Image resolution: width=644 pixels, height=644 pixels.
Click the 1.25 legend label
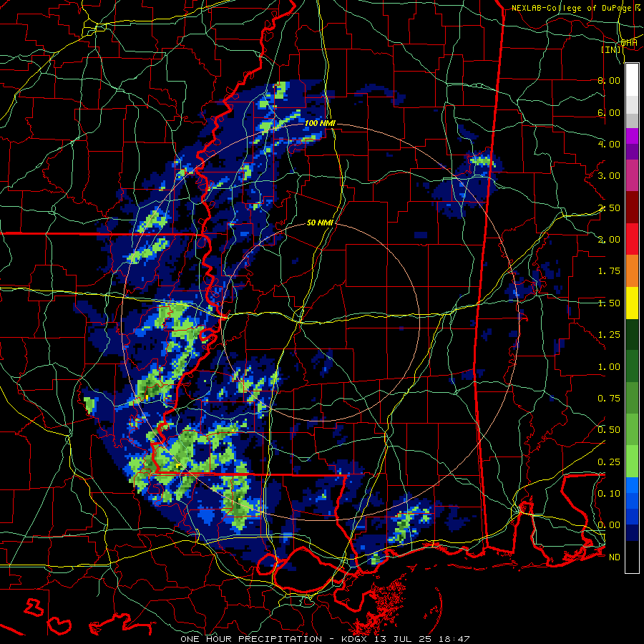point(609,335)
